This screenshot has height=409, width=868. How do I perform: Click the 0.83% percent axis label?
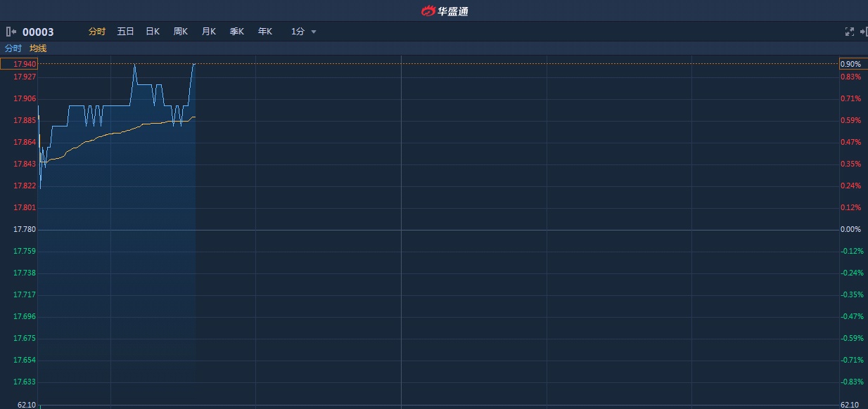pyautogui.click(x=851, y=77)
